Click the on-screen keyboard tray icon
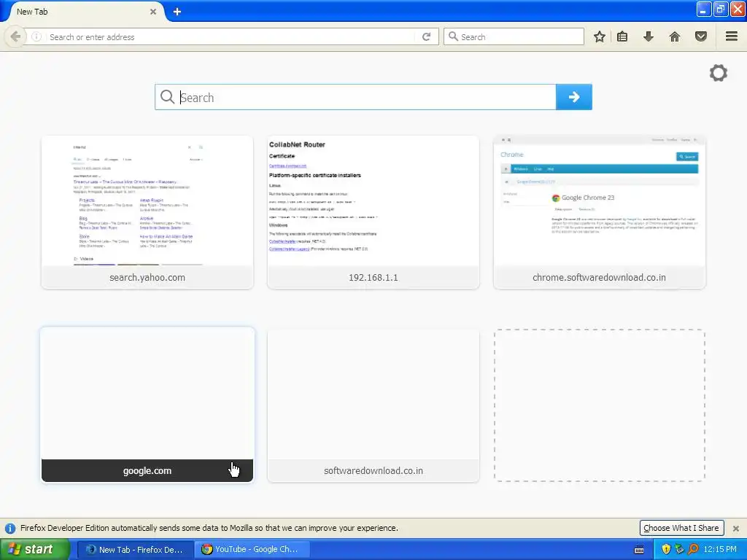 point(639,550)
